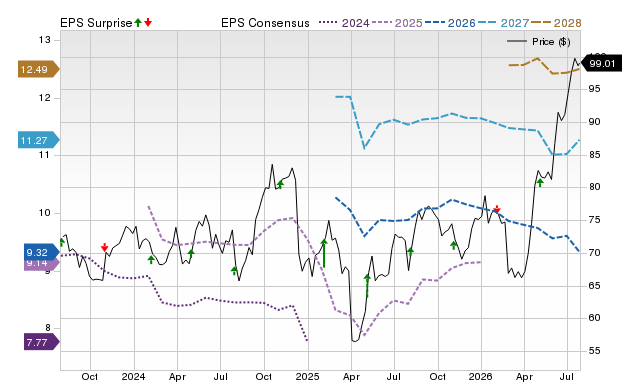Viewport: 640px width, 382px height.
Task: Click the 90 label on the price axis
Action: click(594, 122)
